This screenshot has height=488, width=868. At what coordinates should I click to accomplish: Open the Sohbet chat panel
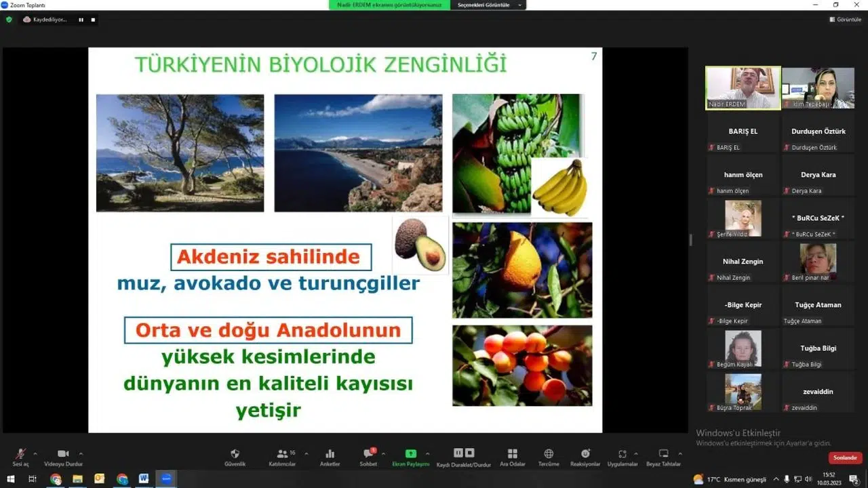click(368, 457)
